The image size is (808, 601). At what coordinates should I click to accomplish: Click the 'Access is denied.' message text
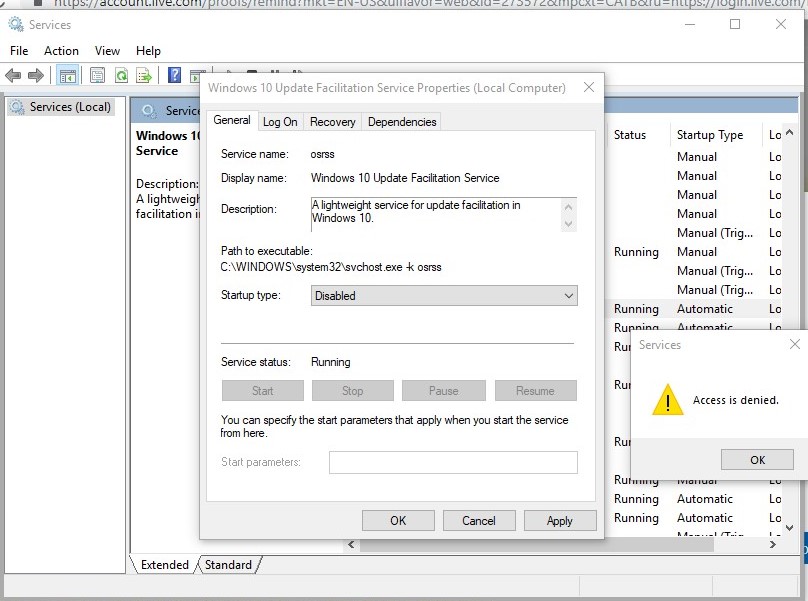(735, 400)
